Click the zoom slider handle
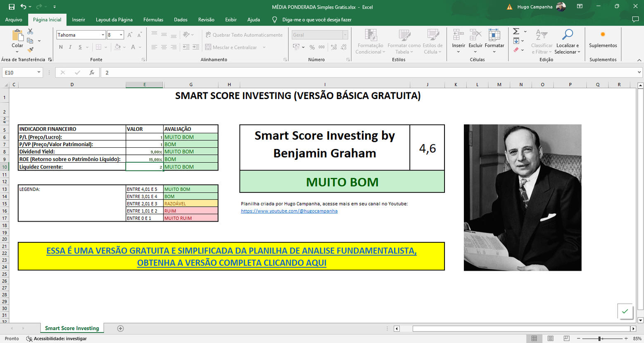Viewport: 644px width, 343px height. [599, 338]
